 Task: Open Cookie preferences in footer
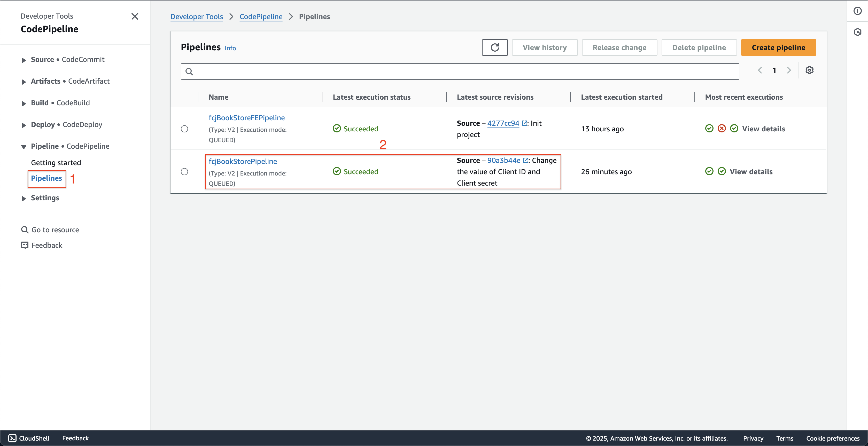click(833, 438)
